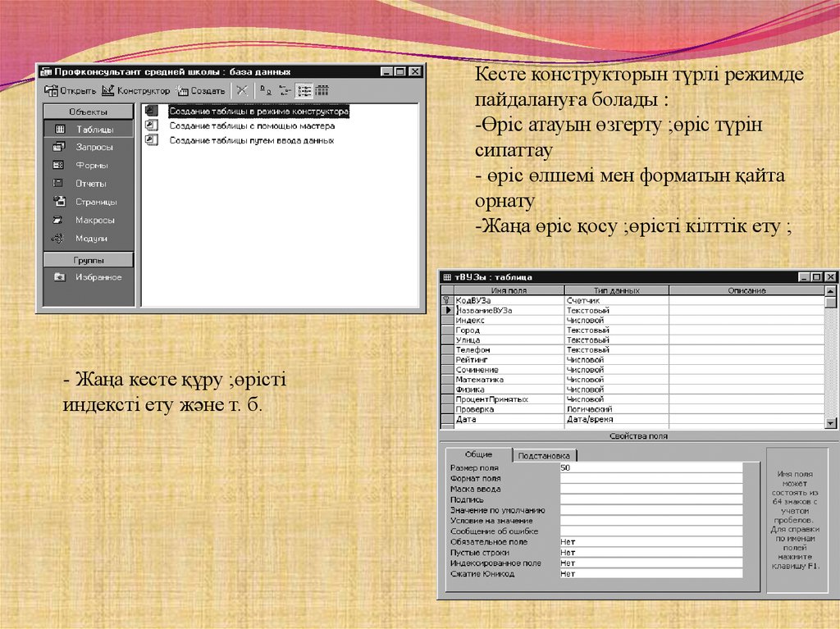The image size is (840, 629).
Task: Click the Маска ввода input field
Action: point(651,489)
